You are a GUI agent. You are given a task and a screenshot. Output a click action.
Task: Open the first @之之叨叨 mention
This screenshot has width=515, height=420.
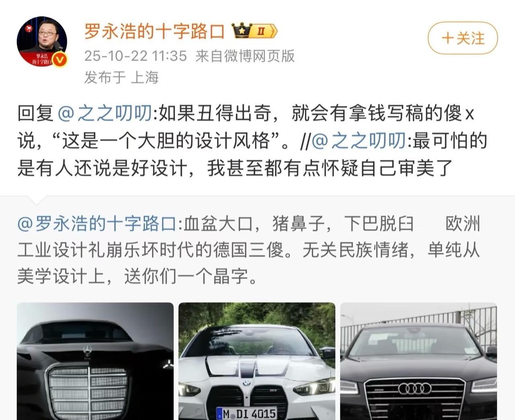pos(105,114)
